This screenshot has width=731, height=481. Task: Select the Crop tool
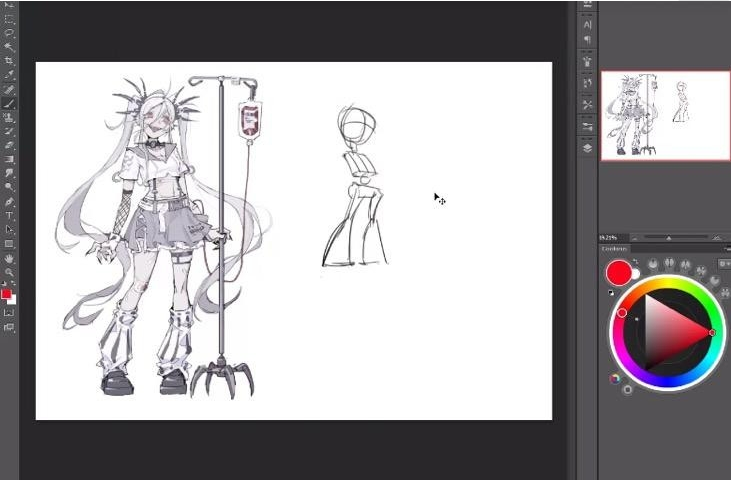[x=10, y=61]
